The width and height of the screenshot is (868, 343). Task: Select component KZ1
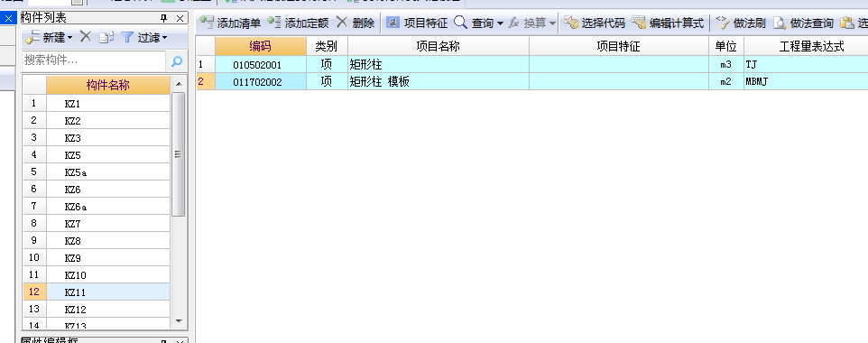[108, 103]
